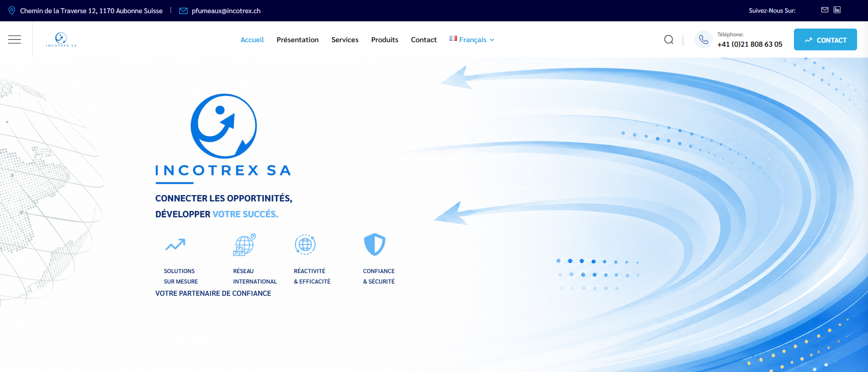This screenshot has width=868, height=372.
Task: Open the Contact menu item in navigation
Action: click(x=424, y=40)
